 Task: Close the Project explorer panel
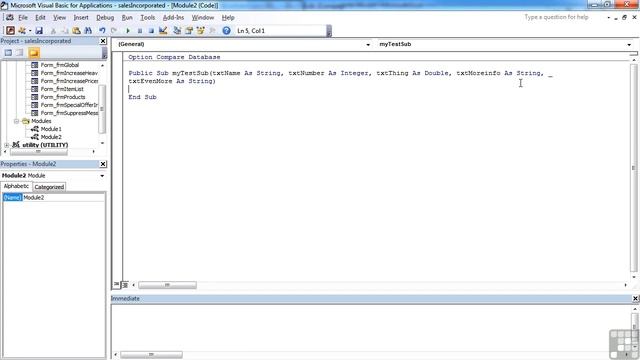pyautogui.click(x=103, y=41)
